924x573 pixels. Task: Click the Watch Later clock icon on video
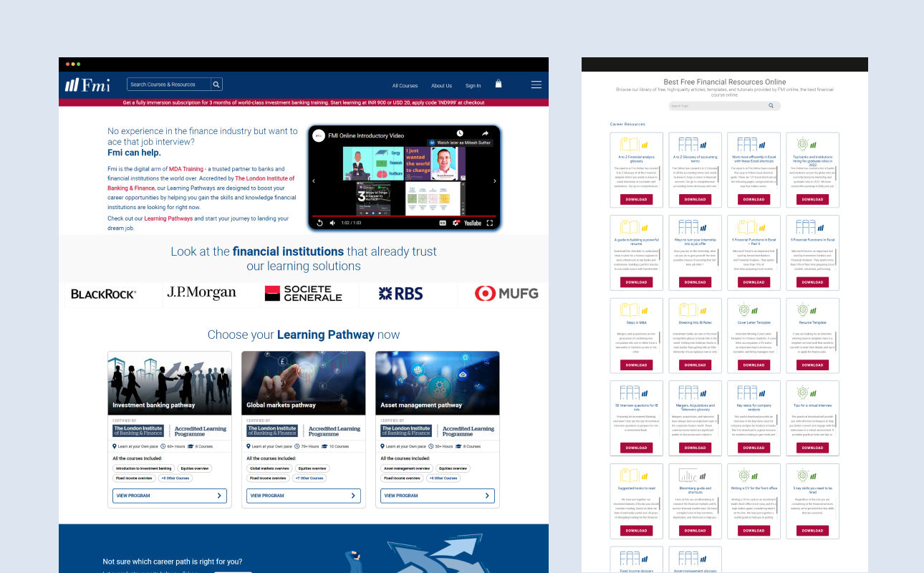pyautogui.click(x=460, y=133)
